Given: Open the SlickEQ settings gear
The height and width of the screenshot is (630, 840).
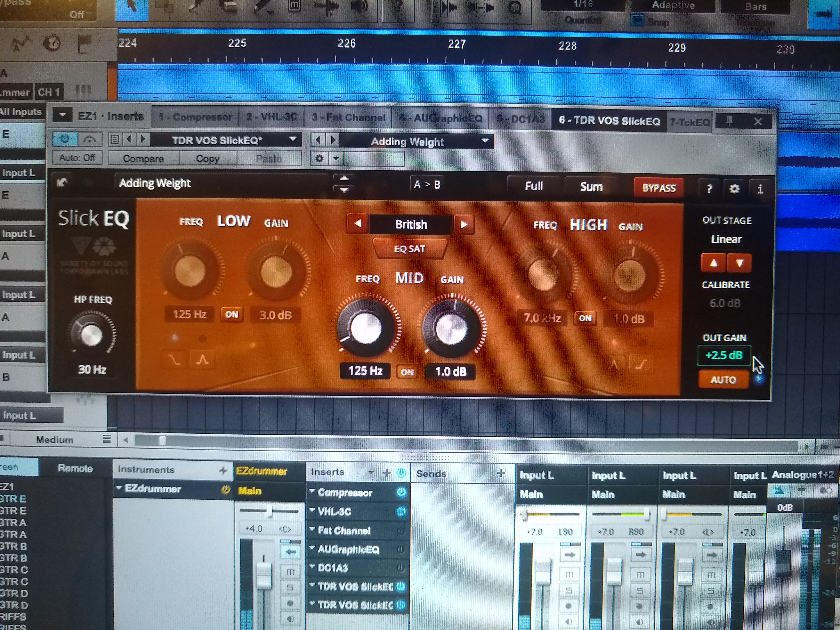Looking at the screenshot, I should 734,189.
